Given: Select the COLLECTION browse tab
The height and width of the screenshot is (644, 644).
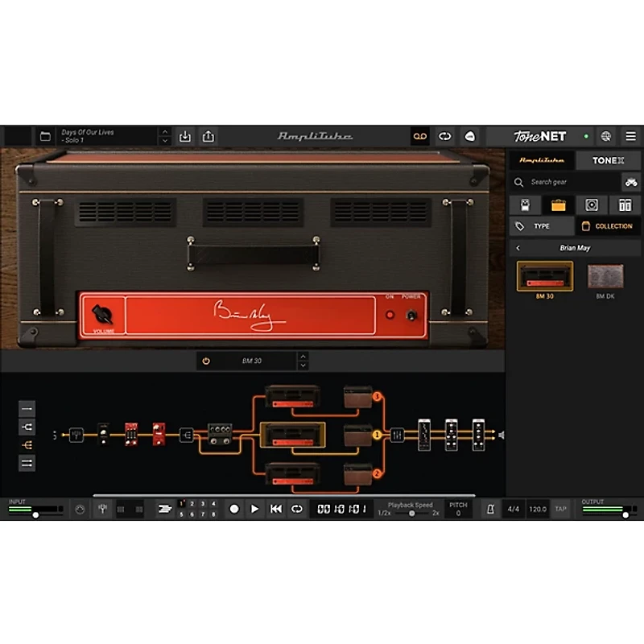Looking at the screenshot, I should (608, 226).
